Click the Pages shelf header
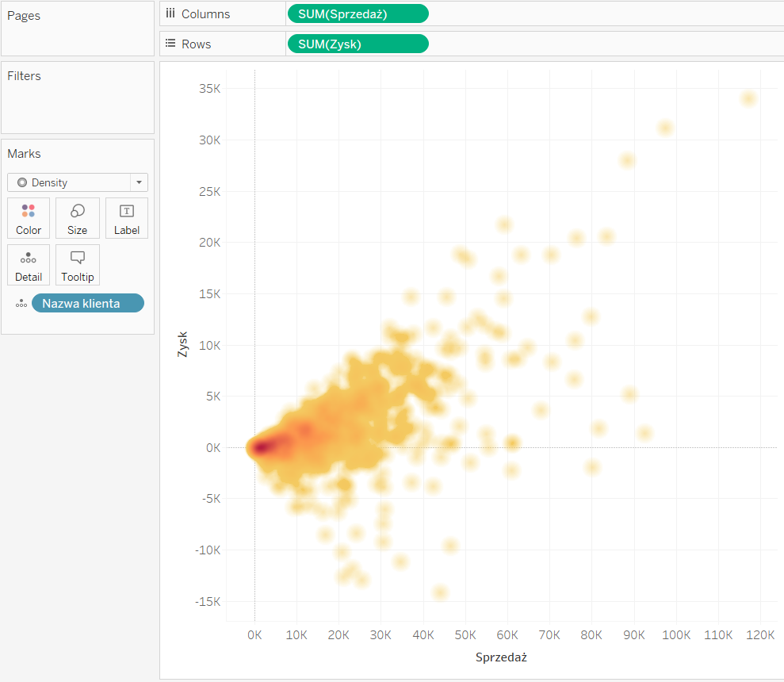This screenshot has width=784, height=682. point(24,16)
